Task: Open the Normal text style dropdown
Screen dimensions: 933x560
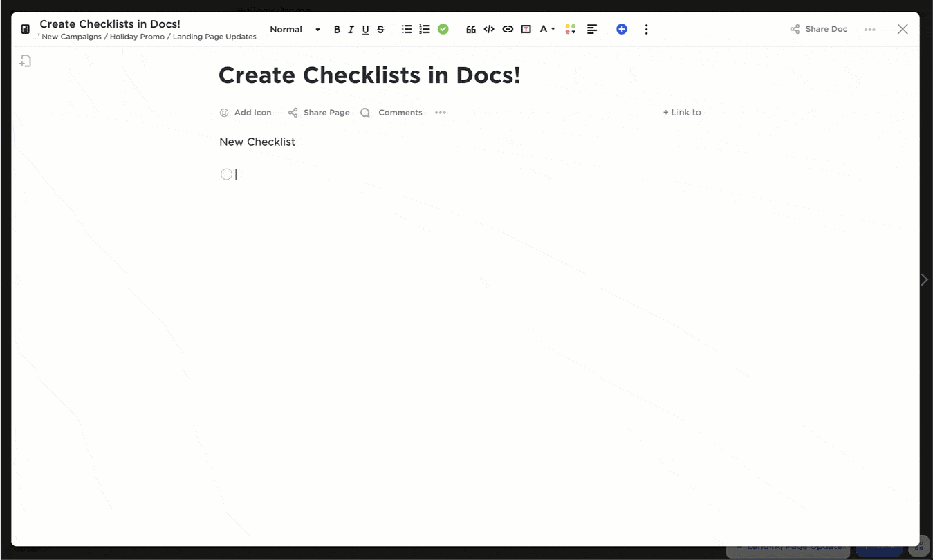Action: click(295, 30)
